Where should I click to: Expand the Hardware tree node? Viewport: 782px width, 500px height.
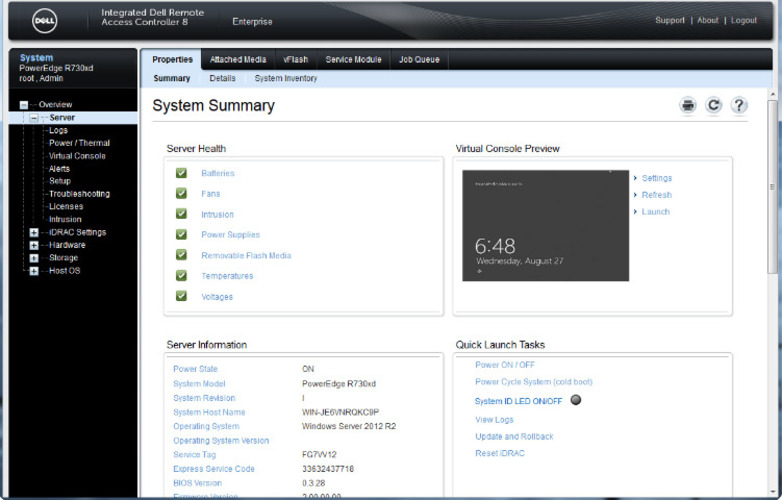[34, 245]
